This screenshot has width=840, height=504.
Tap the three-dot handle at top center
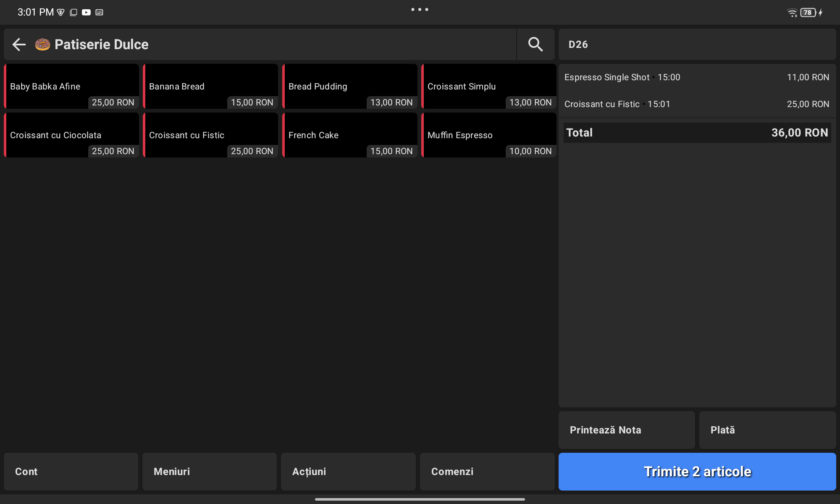click(x=420, y=9)
